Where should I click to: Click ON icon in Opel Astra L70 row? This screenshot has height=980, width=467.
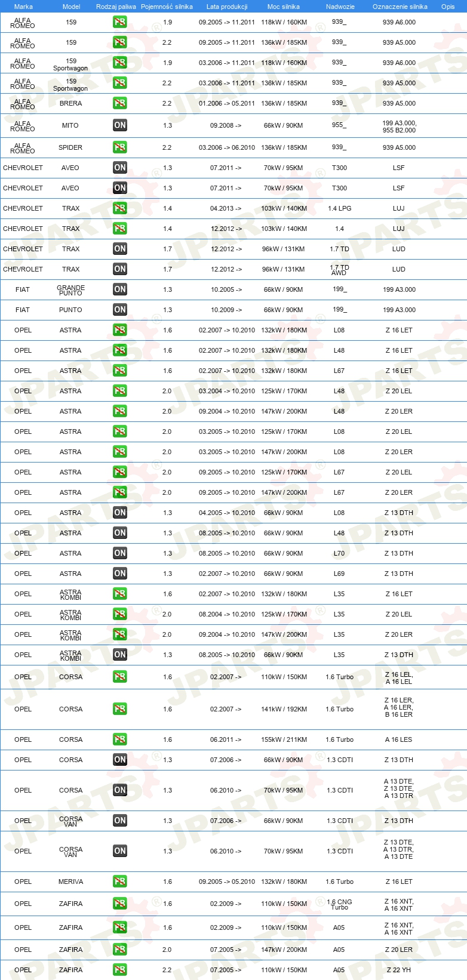click(120, 553)
